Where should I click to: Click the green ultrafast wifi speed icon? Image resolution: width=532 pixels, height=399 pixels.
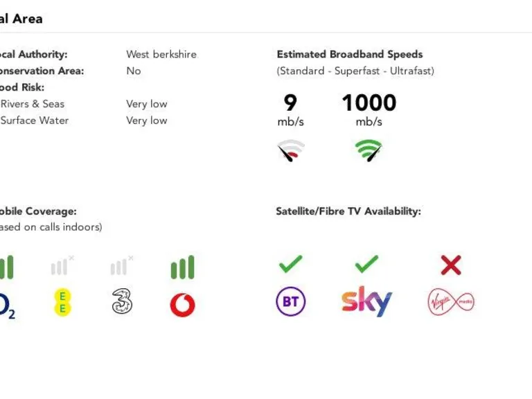pyautogui.click(x=369, y=150)
